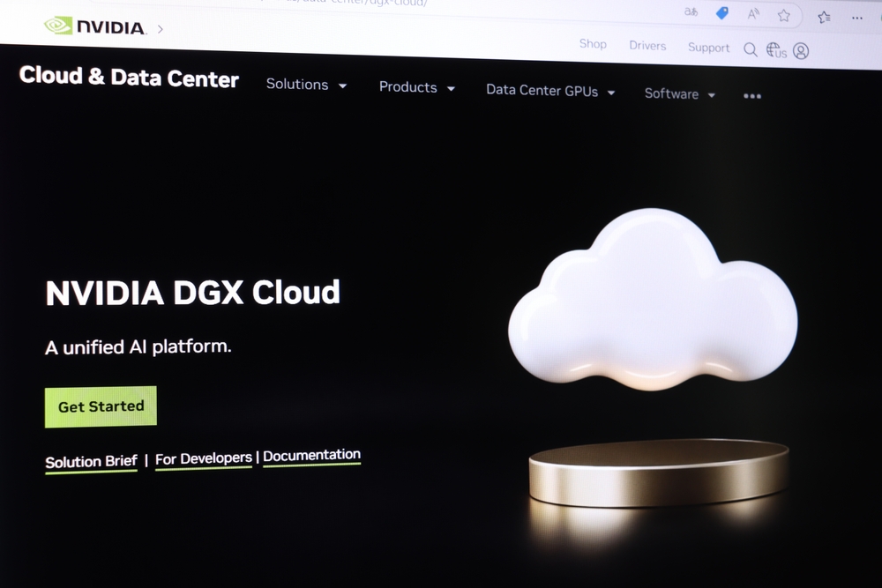
Task: Open the site search magnifier icon
Action: tap(750, 49)
